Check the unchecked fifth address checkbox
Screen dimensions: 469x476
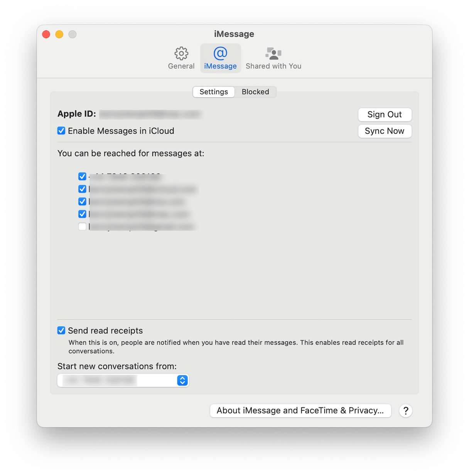click(82, 227)
